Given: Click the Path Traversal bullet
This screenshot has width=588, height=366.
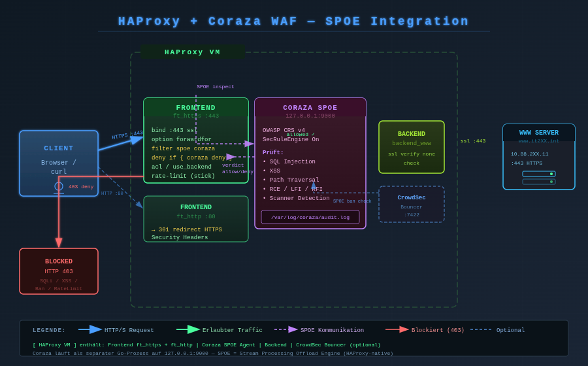Looking at the screenshot, I should 291,180.
